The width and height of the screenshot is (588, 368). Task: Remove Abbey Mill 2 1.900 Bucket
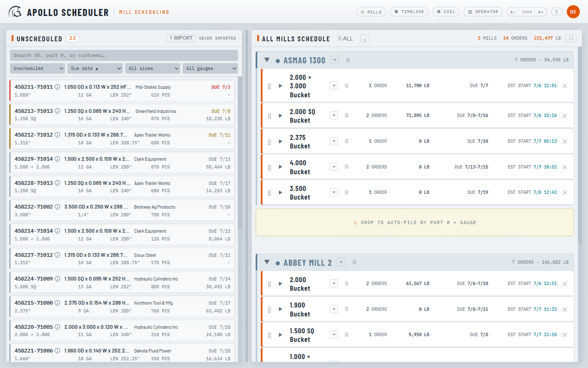564,309
